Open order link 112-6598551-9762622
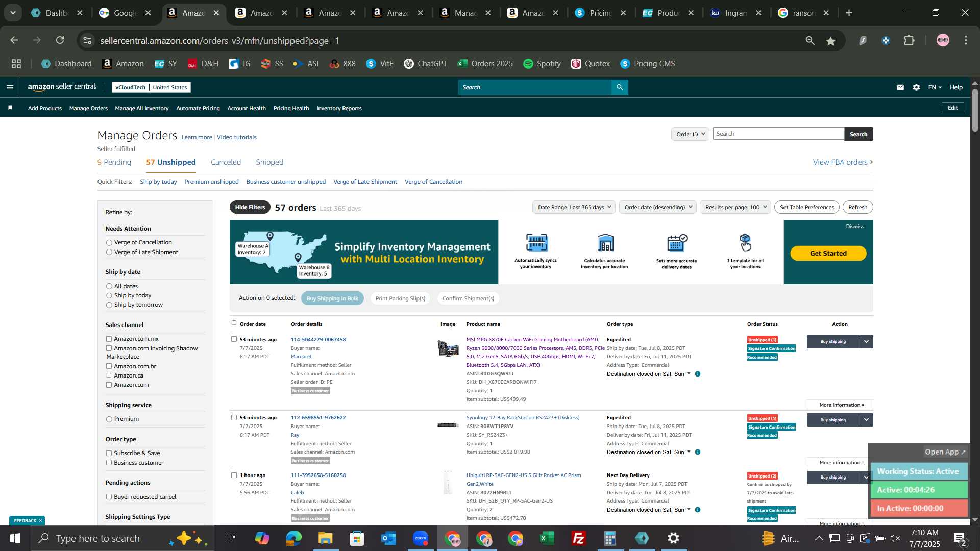 click(x=318, y=417)
